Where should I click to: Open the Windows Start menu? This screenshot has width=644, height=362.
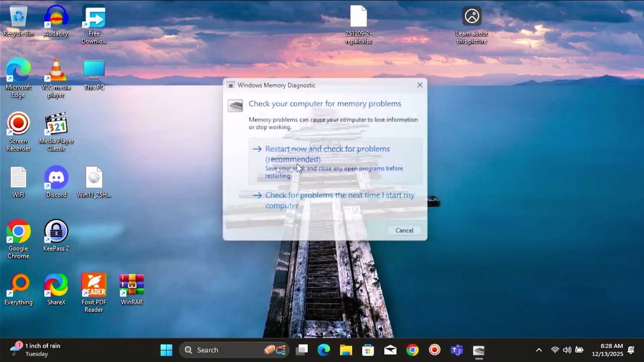click(x=166, y=350)
